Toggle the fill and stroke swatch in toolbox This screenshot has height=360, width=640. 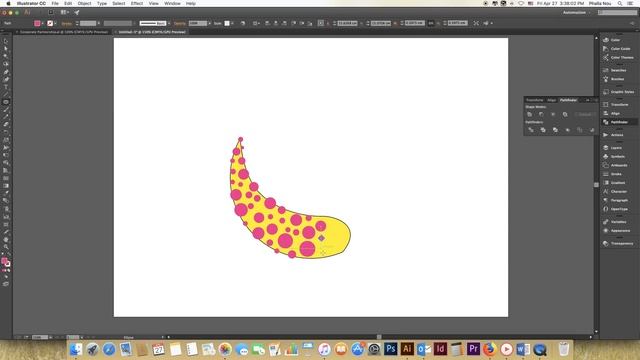pyautogui.click(x=5, y=262)
